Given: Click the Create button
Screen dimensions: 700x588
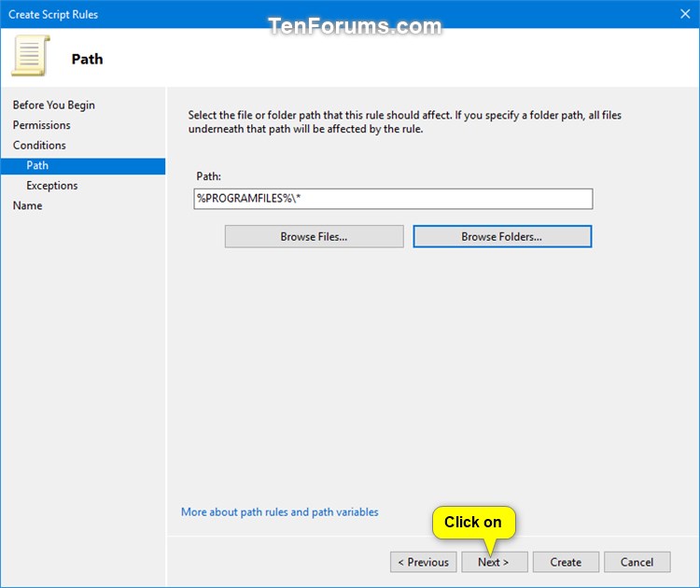Looking at the screenshot, I should click(566, 562).
